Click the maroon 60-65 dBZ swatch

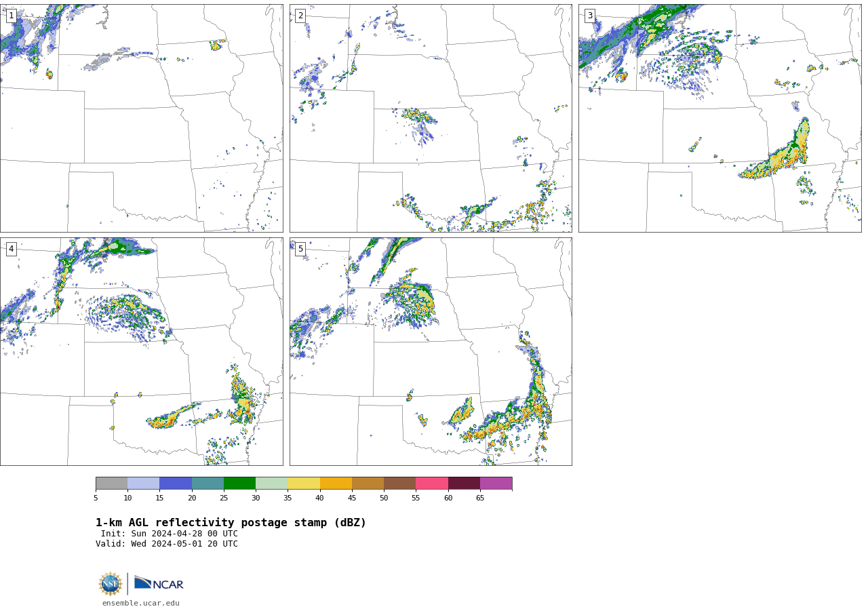464,483
